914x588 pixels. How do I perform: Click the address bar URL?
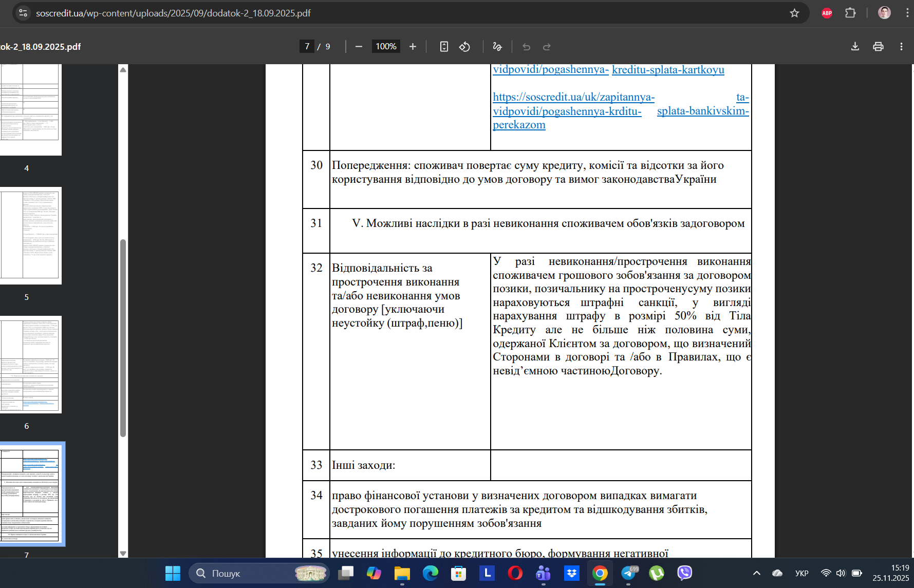pyautogui.click(x=173, y=13)
